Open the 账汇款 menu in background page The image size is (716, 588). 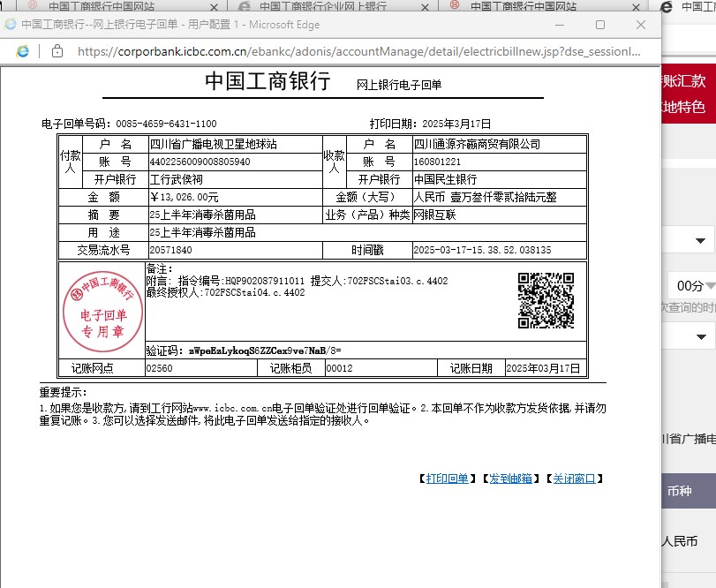[684, 81]
